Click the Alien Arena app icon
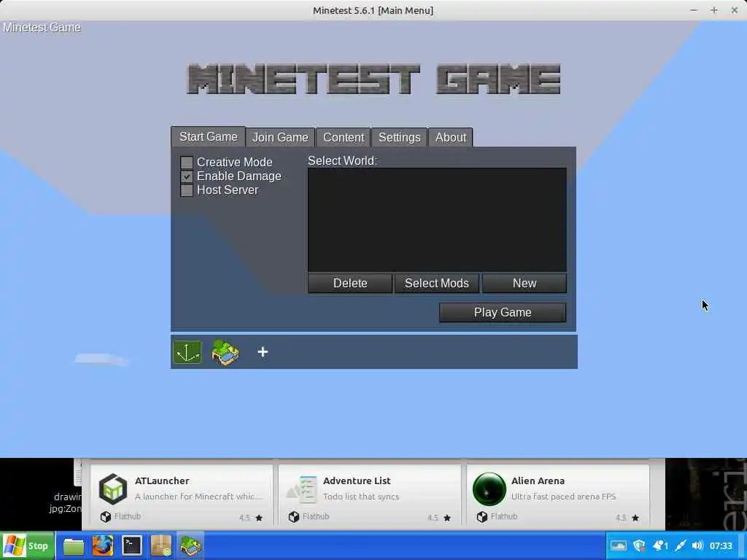Viewport: 747px width, 560px height. [x=489, y=489]
